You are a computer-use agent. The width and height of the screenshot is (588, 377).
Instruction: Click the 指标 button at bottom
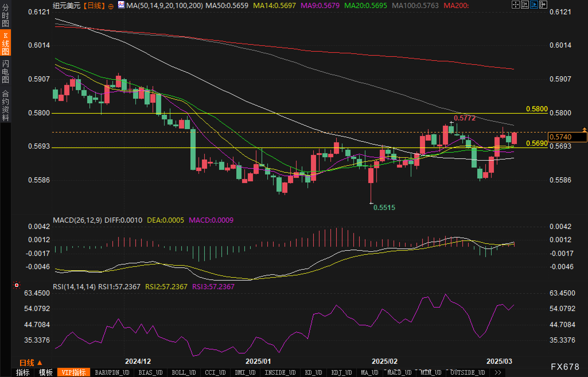click(x=23, y=372)
